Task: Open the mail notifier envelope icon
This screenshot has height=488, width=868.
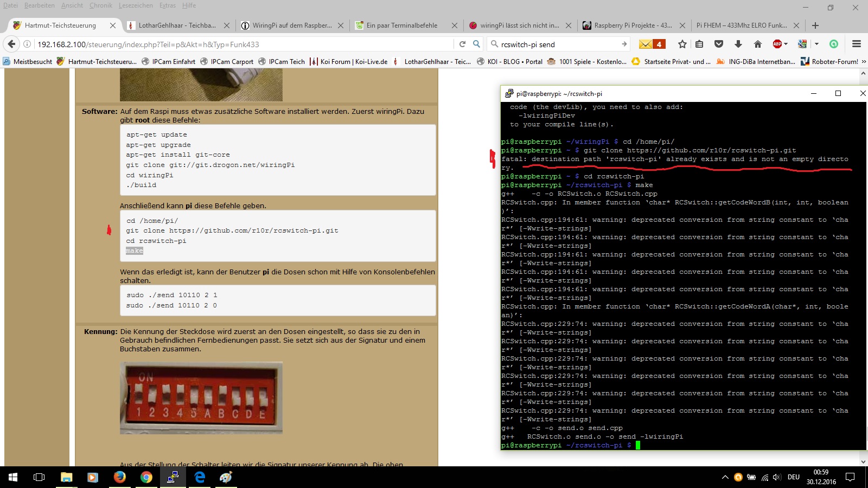Action: (652, 44)
